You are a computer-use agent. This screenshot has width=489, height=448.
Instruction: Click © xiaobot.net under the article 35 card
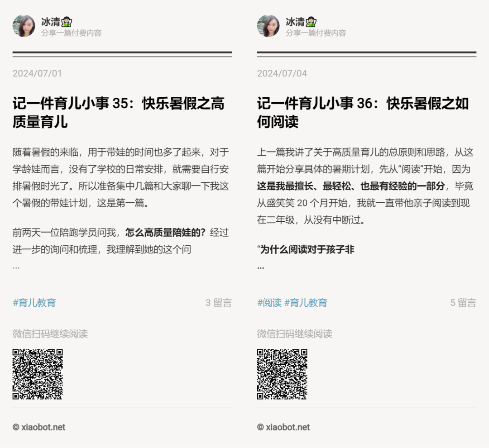pyautogui.click(x=39, y=427)
